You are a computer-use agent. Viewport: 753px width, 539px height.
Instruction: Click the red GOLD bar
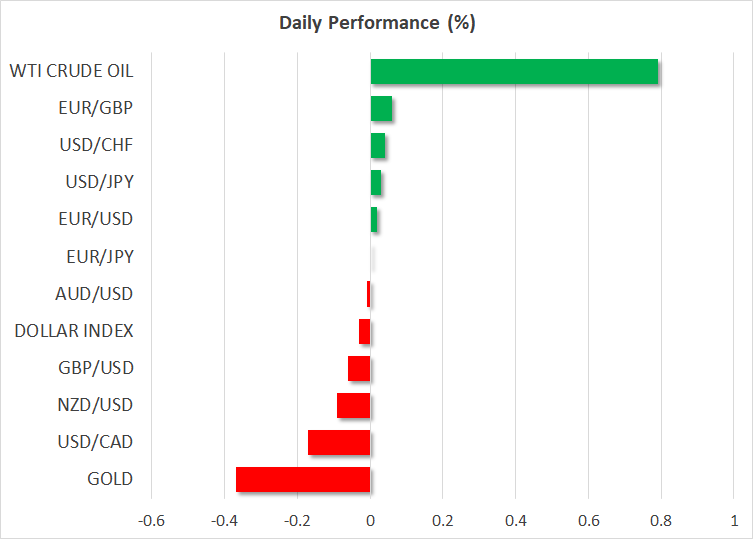(x=303, y=479)
